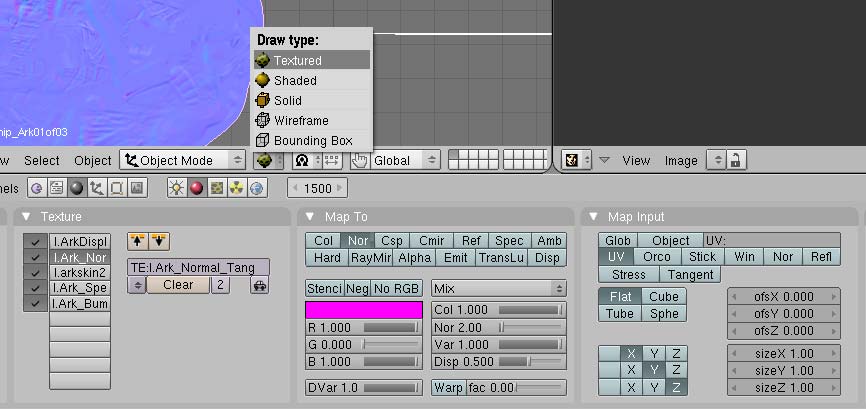Show Texture buttons (leopard texture icon)

click(x=216, y=188)
